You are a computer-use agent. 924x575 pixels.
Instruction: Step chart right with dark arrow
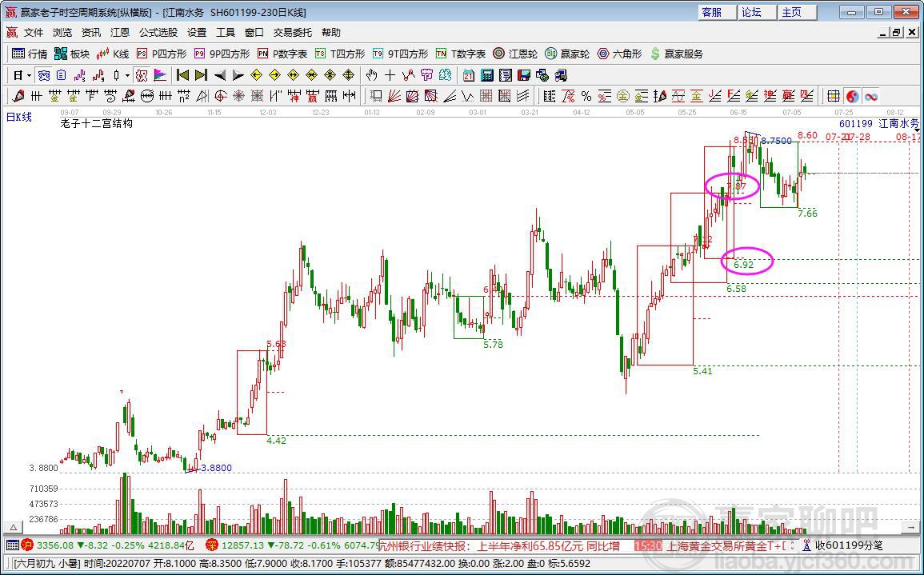[x=238, y=75]
